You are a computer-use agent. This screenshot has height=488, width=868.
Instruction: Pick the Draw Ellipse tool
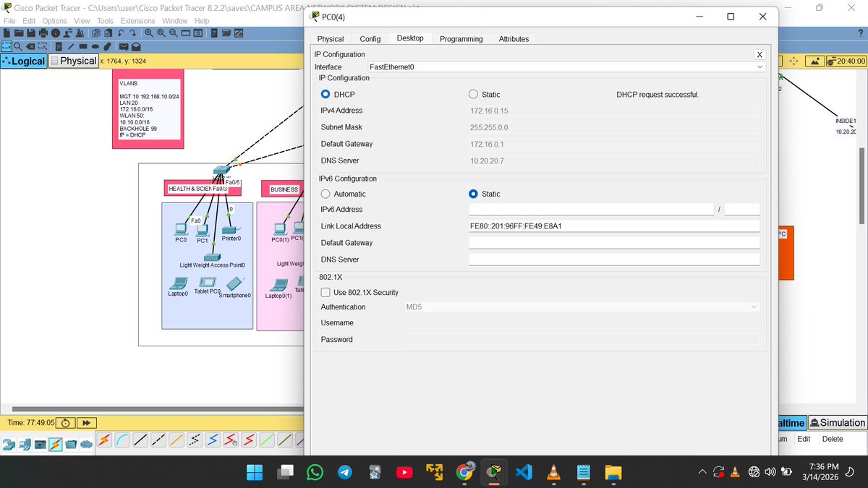(95, 46)
